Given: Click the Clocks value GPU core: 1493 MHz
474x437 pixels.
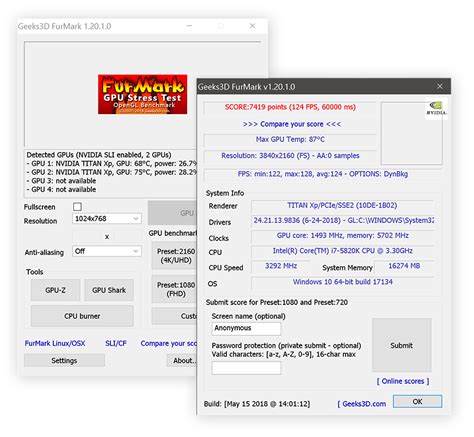Looking at the screenshot, I should pyautogui.click(x=342, y=235).
